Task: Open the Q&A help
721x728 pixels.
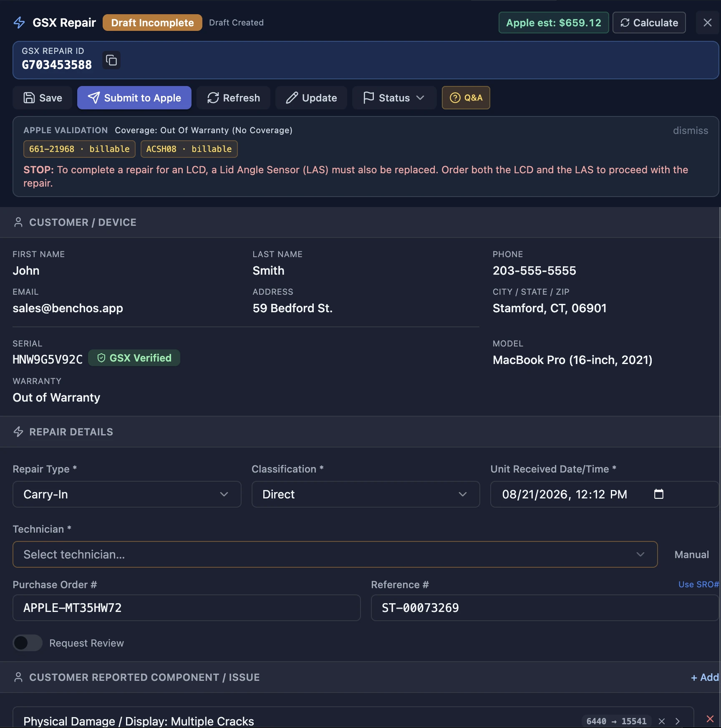Action: click(466, 98)
